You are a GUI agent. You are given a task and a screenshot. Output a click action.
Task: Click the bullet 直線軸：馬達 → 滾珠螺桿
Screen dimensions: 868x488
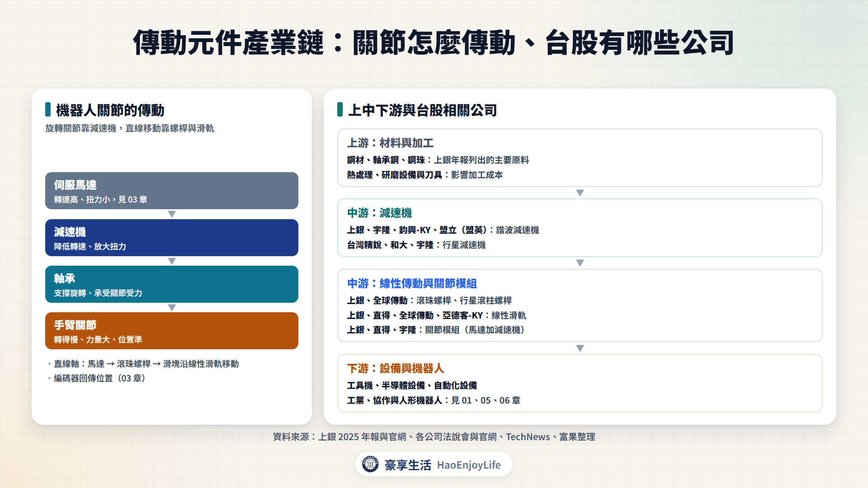(x=146, y=364)
